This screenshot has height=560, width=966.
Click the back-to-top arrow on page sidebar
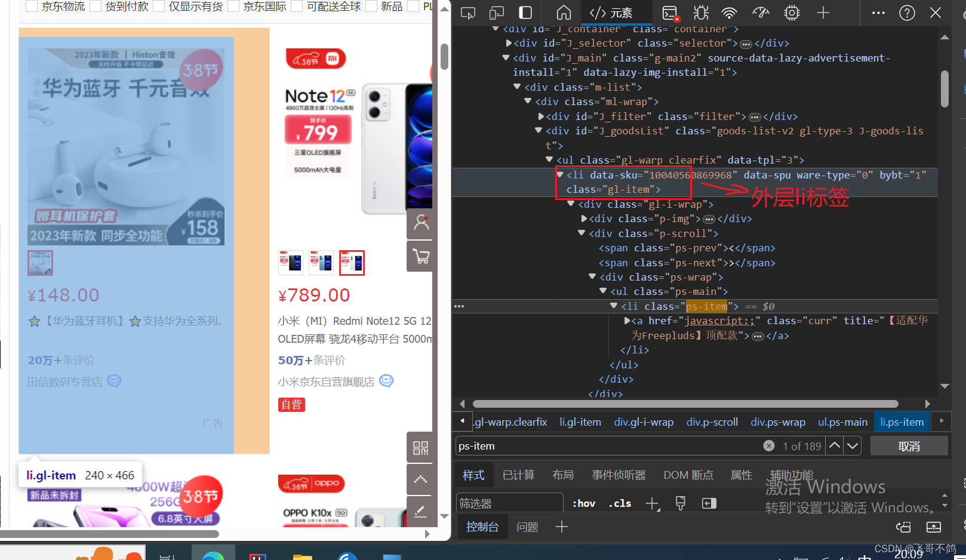(x=420, y=479)
